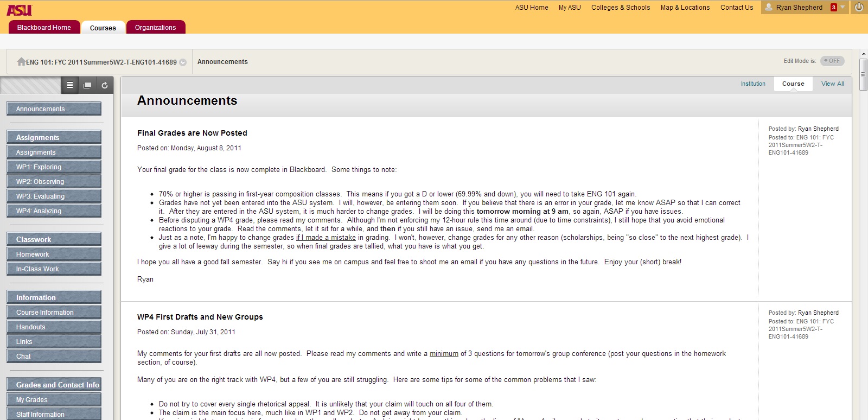Expand the course breadcrumb dropdown arrow
This screenshot has height=420, width=868.
point(183,62)
